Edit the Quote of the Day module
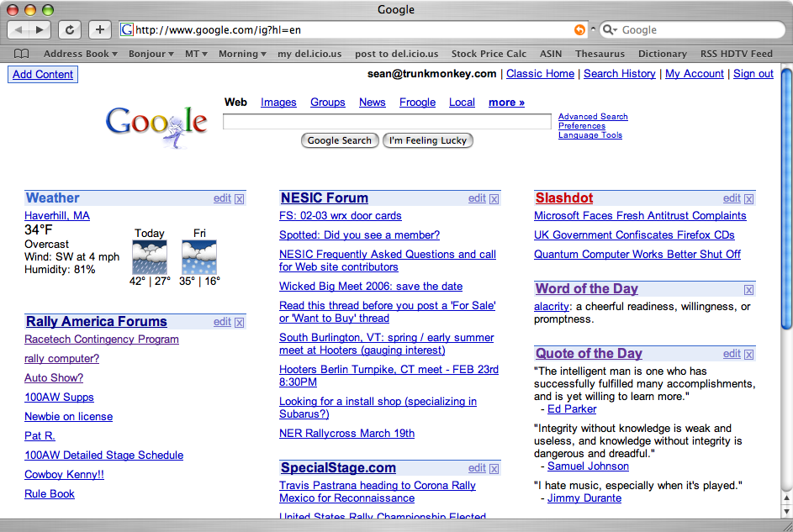 (x=732, y=354)
